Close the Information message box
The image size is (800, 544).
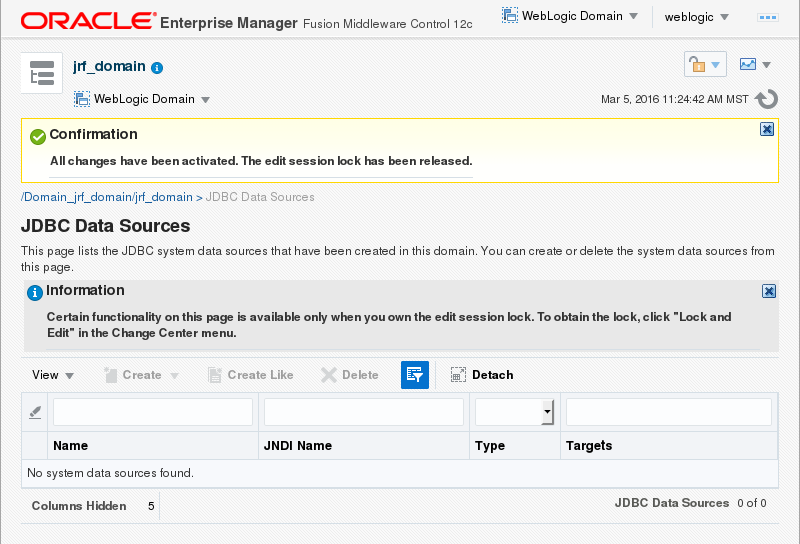(769, 291)
